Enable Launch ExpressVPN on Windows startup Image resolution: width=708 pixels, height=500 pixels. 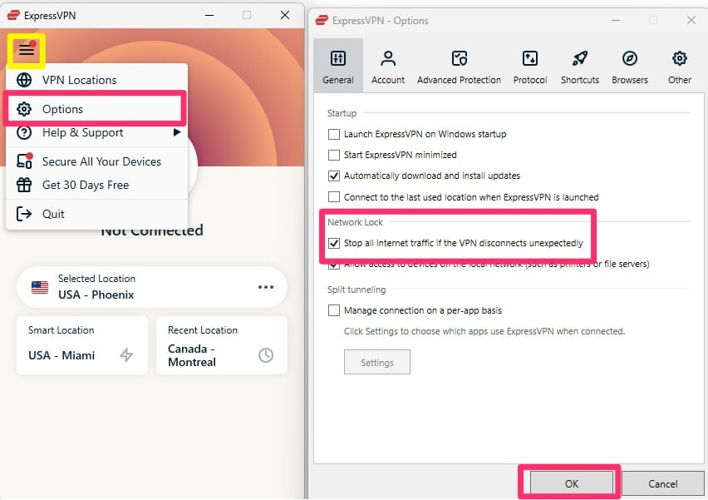334,134
